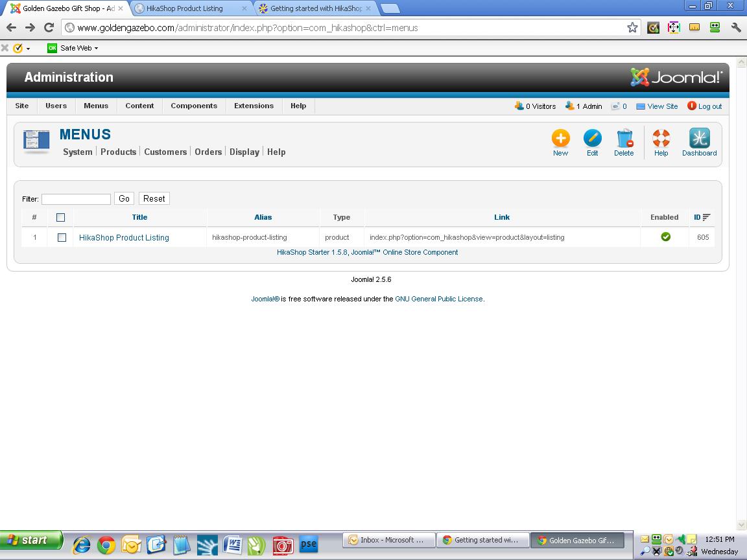This screenshot has height=560, width=747.
Task: Open the HikaShop Product Listing title link
Action: [124, 237]
